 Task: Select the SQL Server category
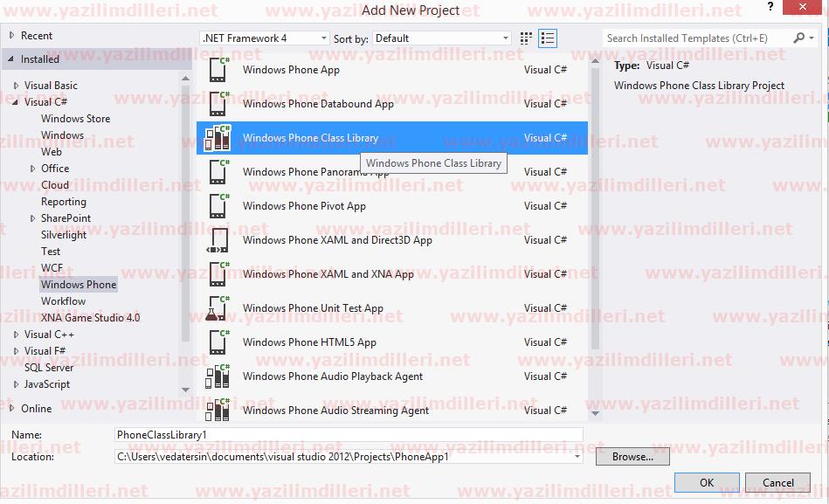(x=49, y=368)
